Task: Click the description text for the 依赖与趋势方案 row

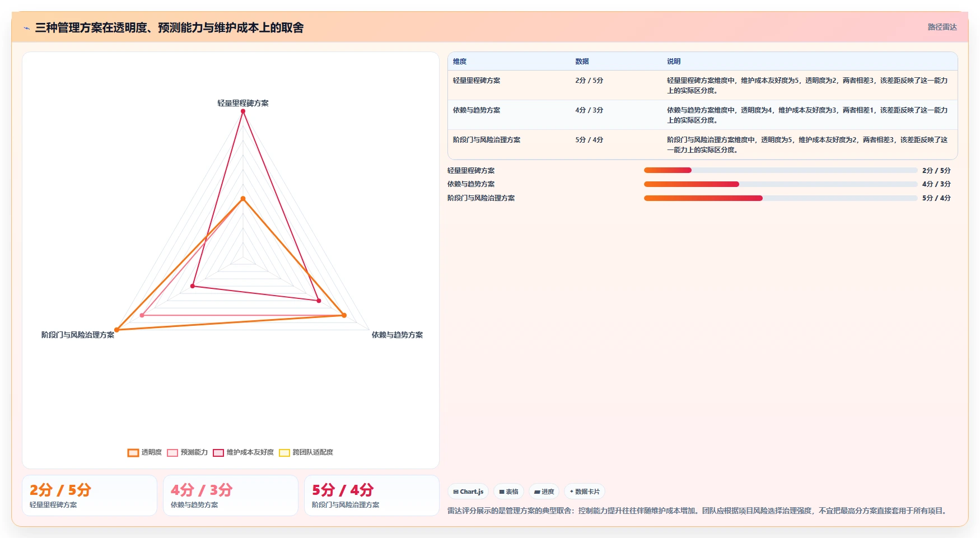Action: point(807,115)
